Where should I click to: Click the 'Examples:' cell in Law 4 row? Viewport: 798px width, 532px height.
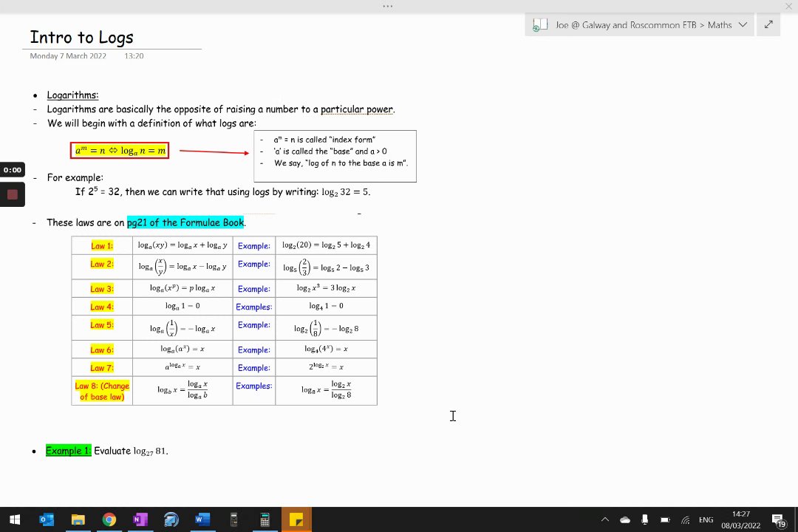point(254,307)
